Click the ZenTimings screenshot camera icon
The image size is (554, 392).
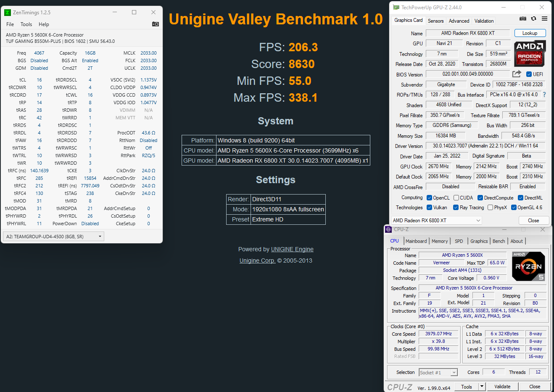[155, 24]
